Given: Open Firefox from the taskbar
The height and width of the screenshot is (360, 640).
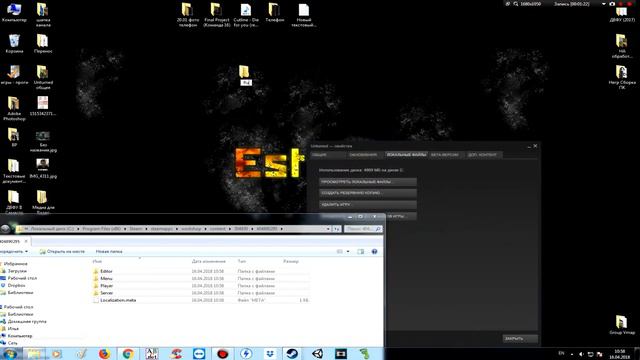Looking at the screenshot, I should (x=104, y=353).
